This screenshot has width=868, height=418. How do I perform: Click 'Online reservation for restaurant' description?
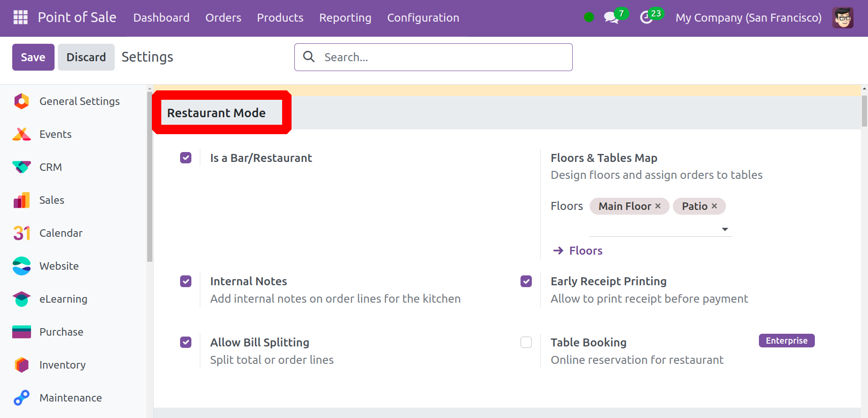[637, 360]
